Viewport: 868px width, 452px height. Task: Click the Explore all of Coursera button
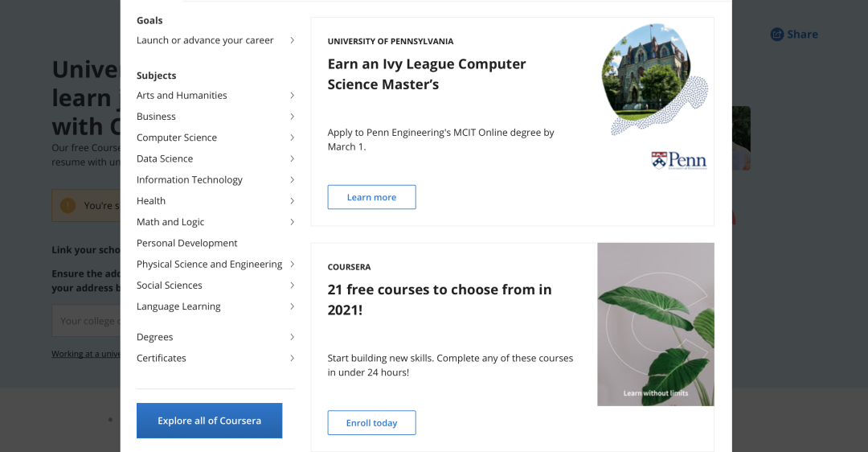point(209,421)
